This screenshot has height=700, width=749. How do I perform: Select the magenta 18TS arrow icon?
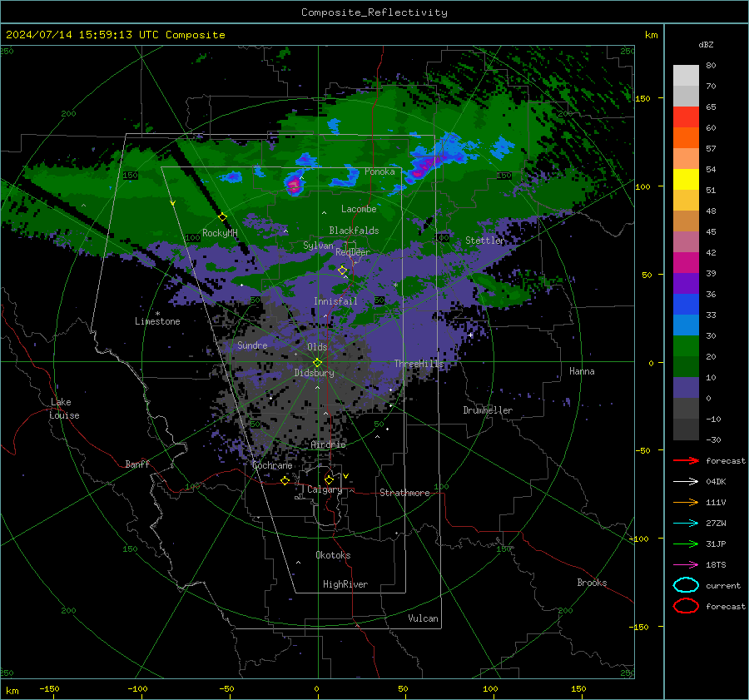click(x=686, y=564)
